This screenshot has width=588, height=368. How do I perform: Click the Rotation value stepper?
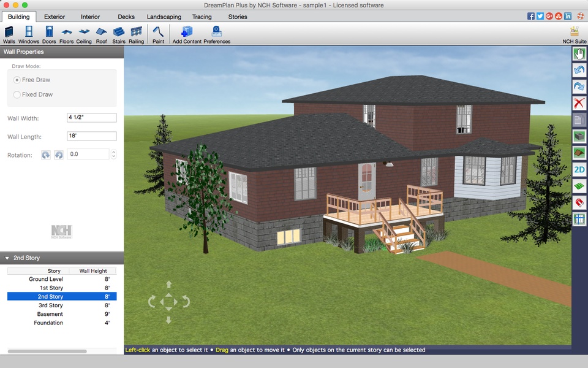click(114, 155)
